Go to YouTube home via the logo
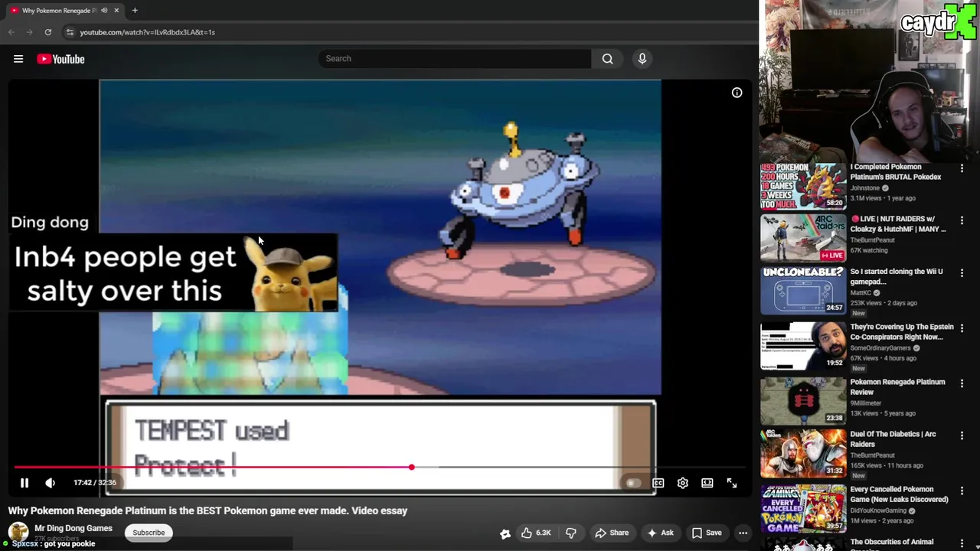The width and height of the screenshot is (980, 551). (x=60, y=59)
